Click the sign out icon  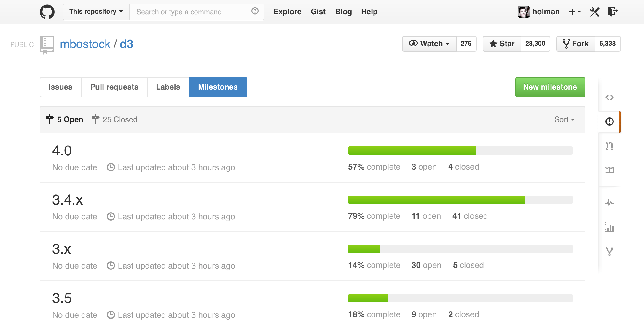(x=613, y=12)
